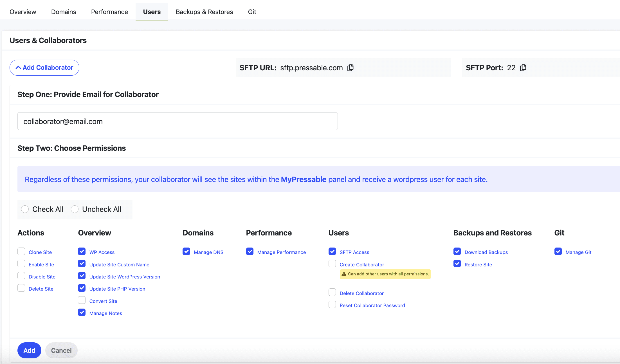Click the Add button to save collaborator

pyautogui.click(x=29, y=350)
